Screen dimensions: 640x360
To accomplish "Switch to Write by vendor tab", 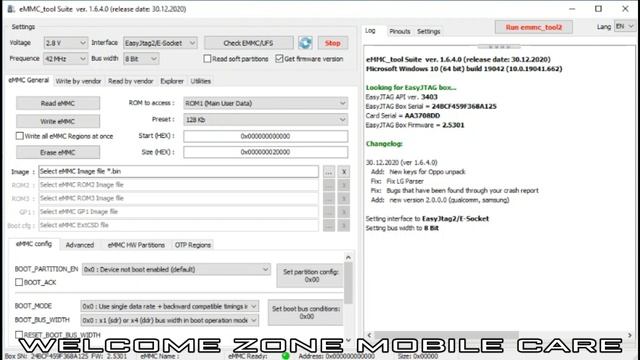I will (x=78, y=81).
